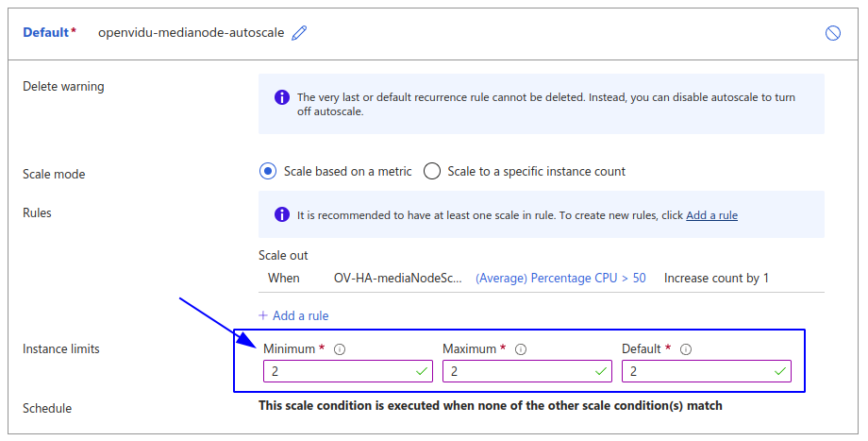The width and height of the screenshot is (868, 441).
Task: Click the openvidu-medianode-autoscale condition name
Action: (192, 33)
